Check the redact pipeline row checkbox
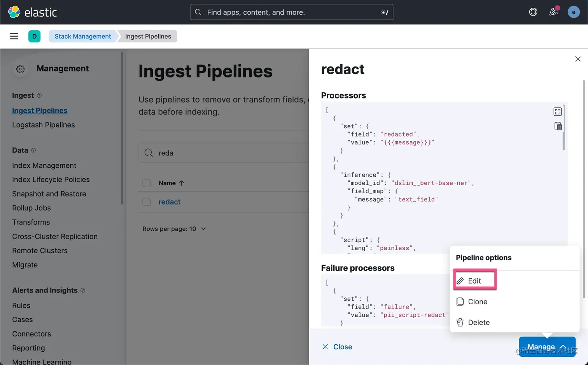The image size is (588, 365). pyautogui.click(x=147, y=202)
